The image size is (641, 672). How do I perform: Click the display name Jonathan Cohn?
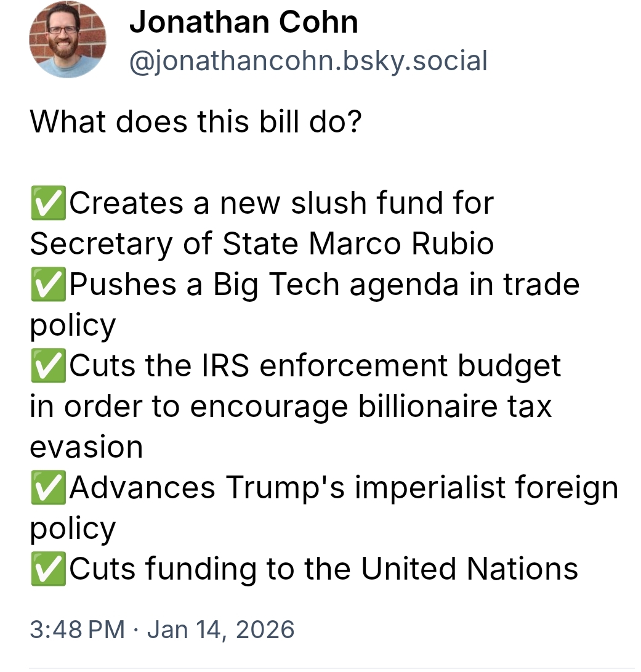(x=243, y=23)
